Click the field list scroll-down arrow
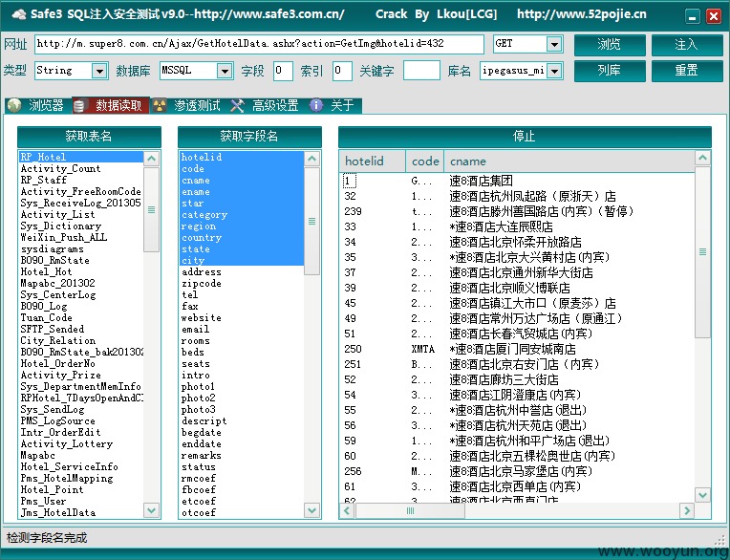The width and height of the screenshot is (730, 560). (x=311, y=510)
